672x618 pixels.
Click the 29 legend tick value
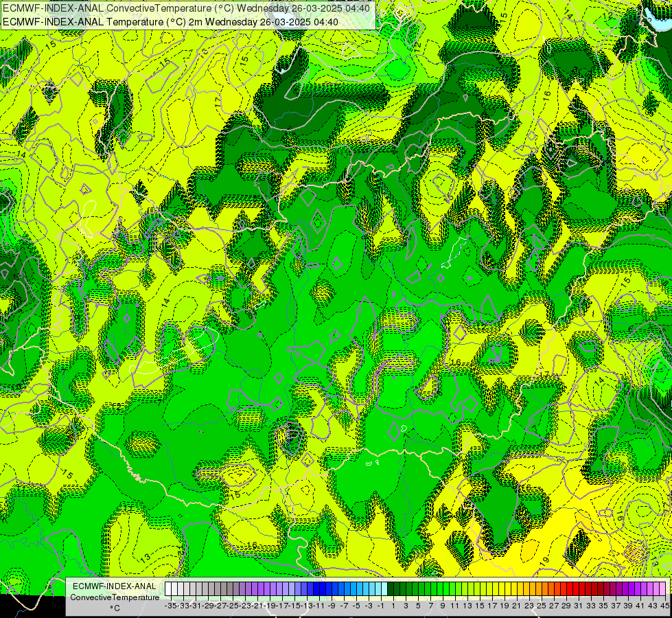566,606
